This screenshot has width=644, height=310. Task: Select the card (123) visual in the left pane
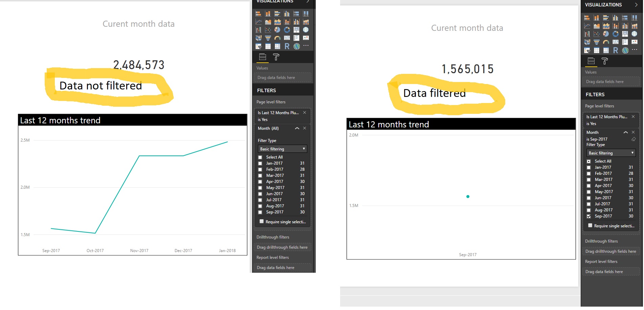tap(287, 38)
